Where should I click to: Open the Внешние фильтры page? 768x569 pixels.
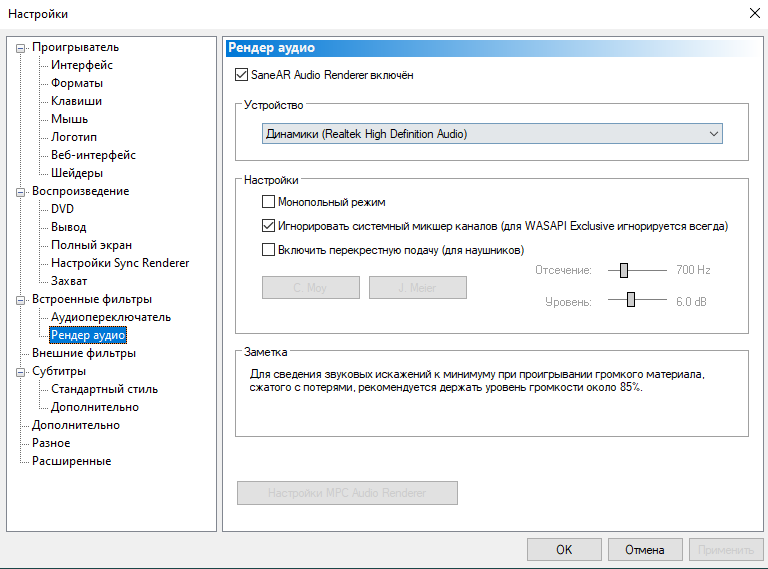(x=84, y=353)
